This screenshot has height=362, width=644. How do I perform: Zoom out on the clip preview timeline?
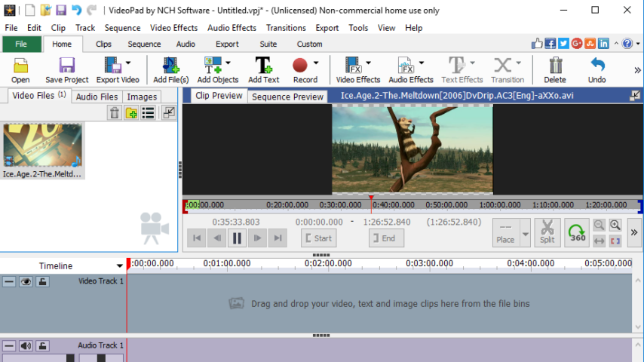tap(600, 225)
